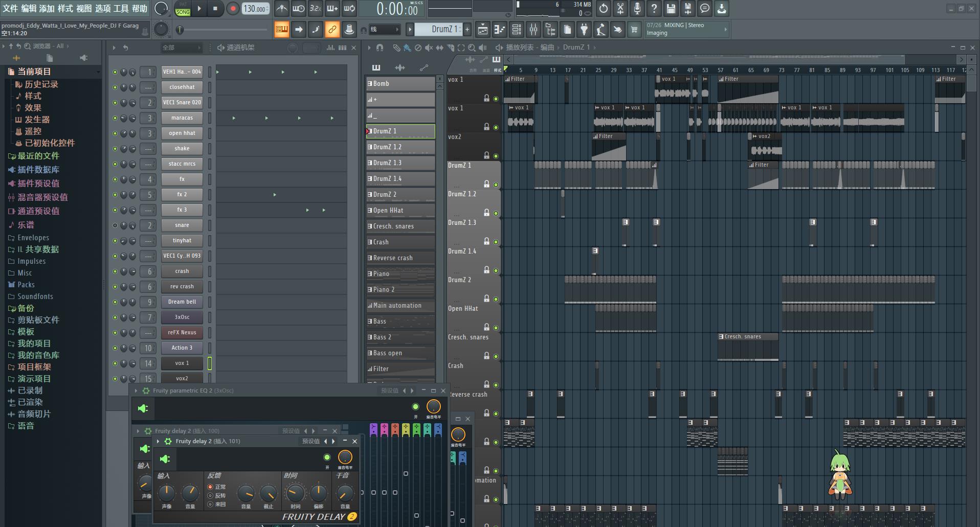Screen dimensions: 980x527
Task: Select 反转 feedback mode in Fruity Delay
Action: point(216,496)
